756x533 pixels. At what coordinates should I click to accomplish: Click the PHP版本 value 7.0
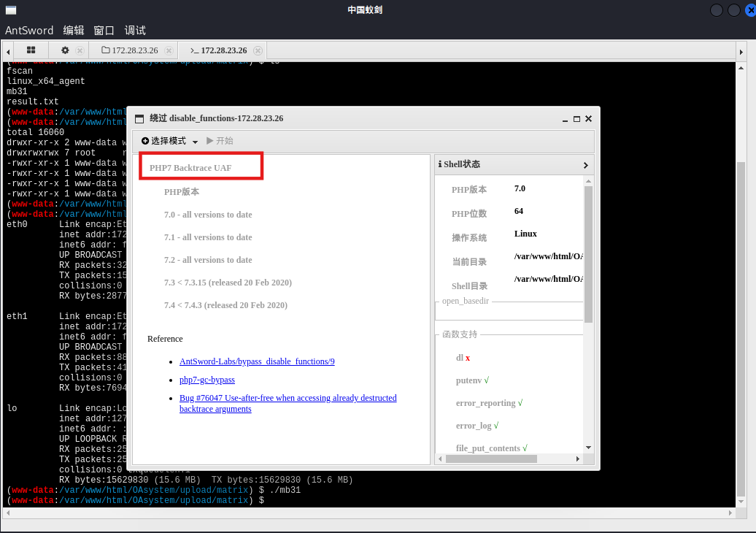pyautogui.click(x=520, y=188)
